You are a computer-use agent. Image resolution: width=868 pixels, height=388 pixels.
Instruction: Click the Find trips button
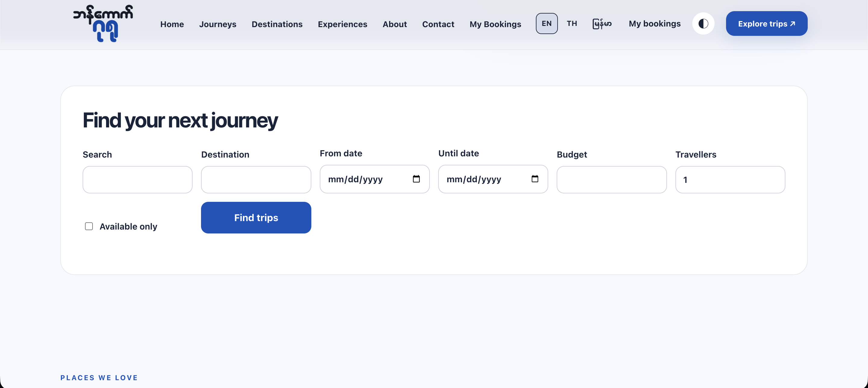click(256, 217)
